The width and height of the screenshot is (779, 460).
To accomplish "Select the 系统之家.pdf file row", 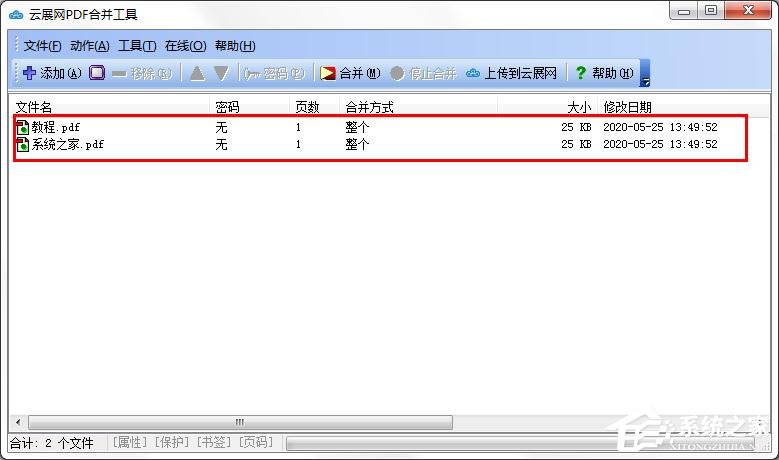I will pos(380,144).
